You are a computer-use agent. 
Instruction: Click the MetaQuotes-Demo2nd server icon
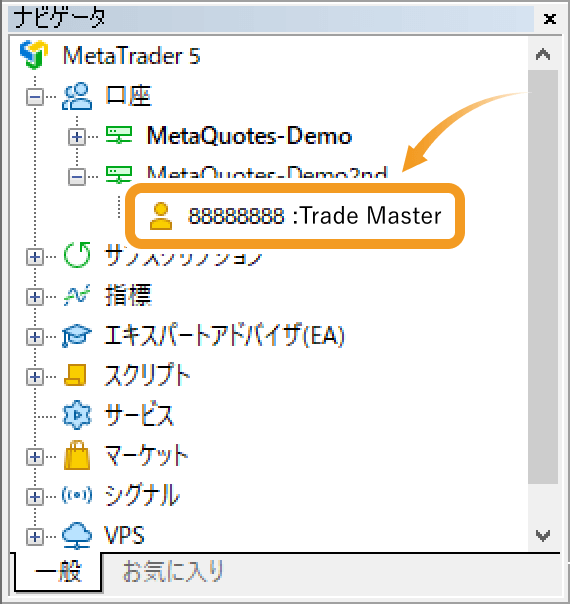119,174
